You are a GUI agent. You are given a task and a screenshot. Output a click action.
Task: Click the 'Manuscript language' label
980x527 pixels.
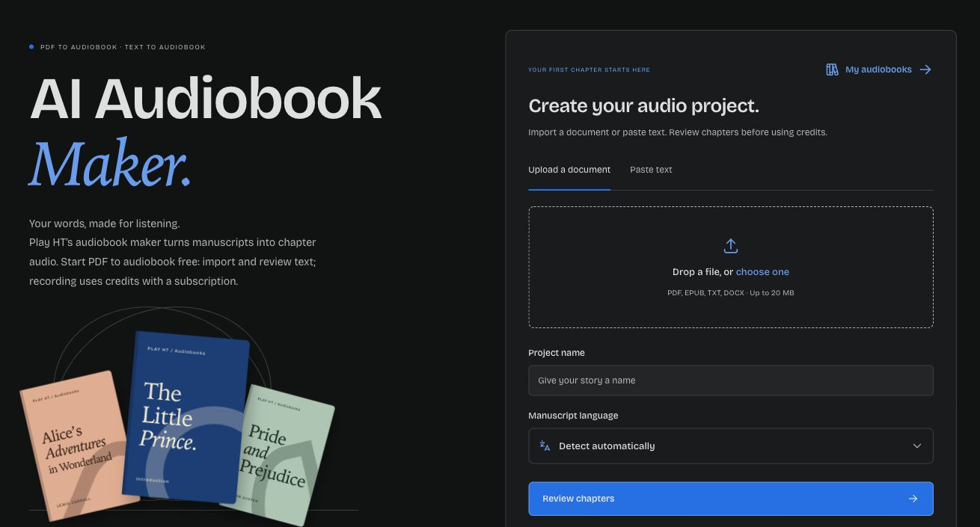click(x=573, y=416)
